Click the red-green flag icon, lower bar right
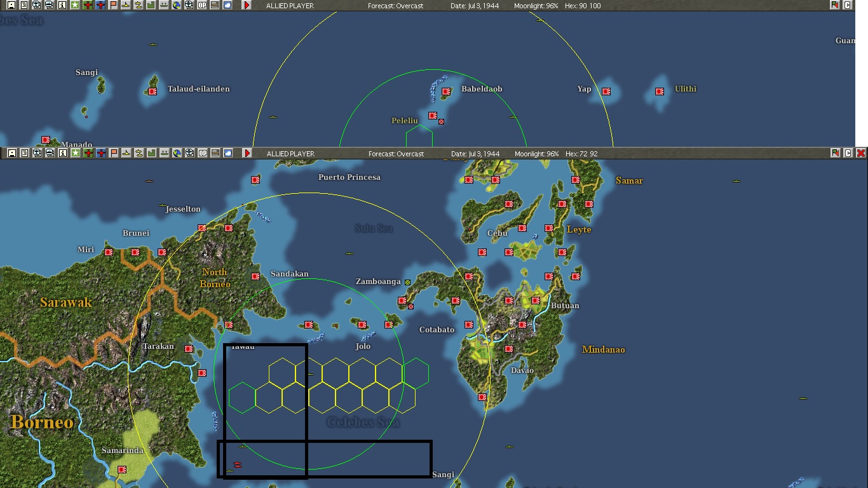 coord(835,153)
